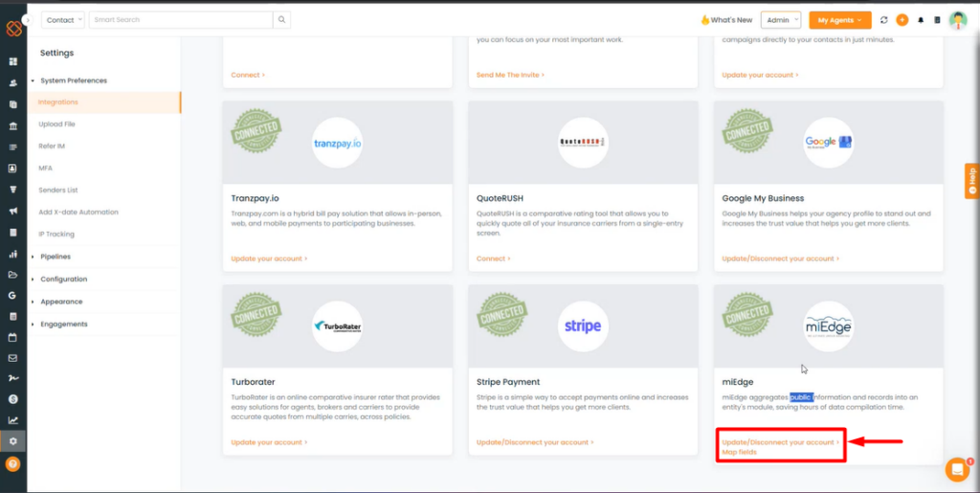The width and height of the screenshot is (980, 493).
Task: Click the refresh sync icon
Action: pos(883,20)
